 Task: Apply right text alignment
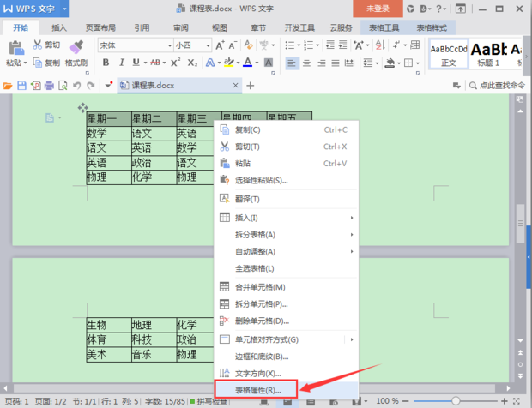click(x=321, y=63)
